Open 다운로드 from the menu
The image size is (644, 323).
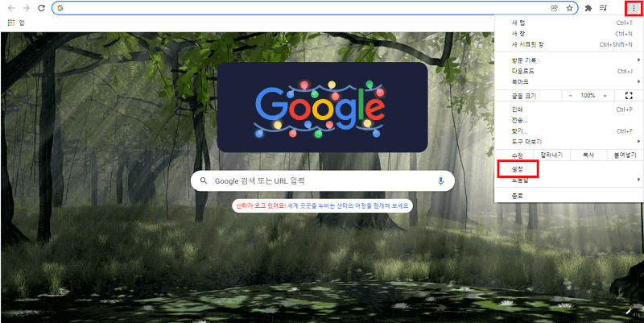pos(569,71)
